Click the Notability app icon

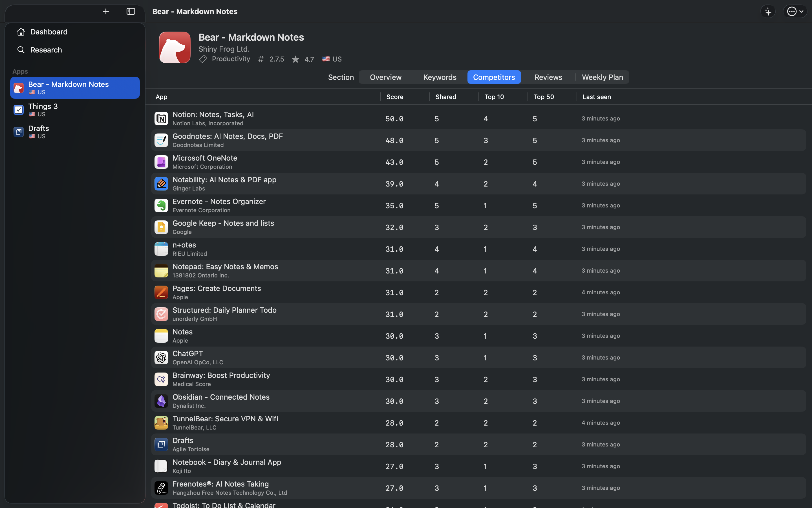161,184
